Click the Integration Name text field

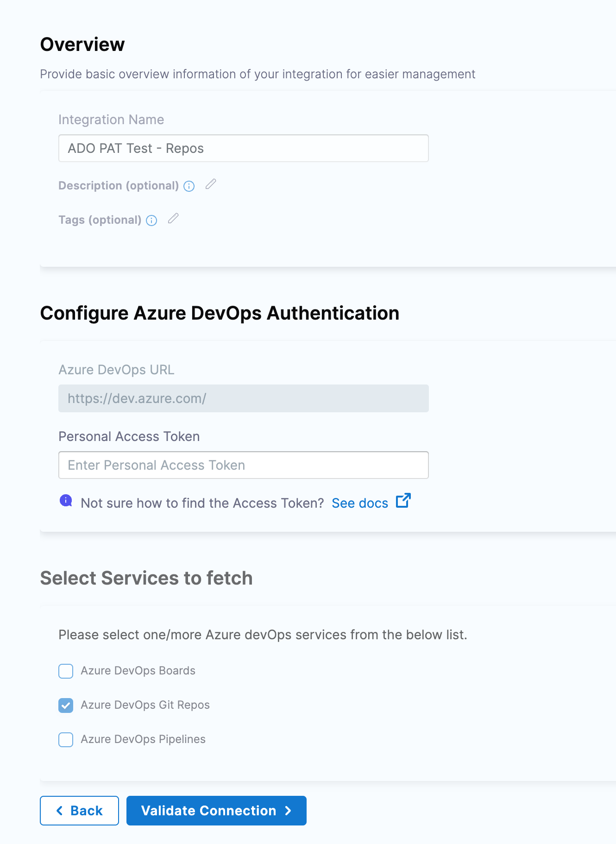pyautogui.click(x=243, y=148)
